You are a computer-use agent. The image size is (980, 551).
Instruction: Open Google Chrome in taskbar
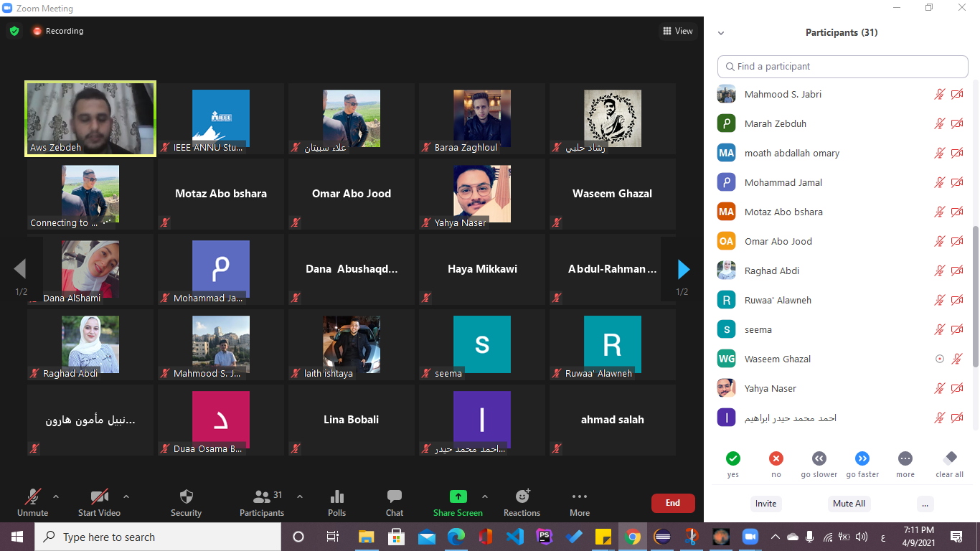pos(632,537)
